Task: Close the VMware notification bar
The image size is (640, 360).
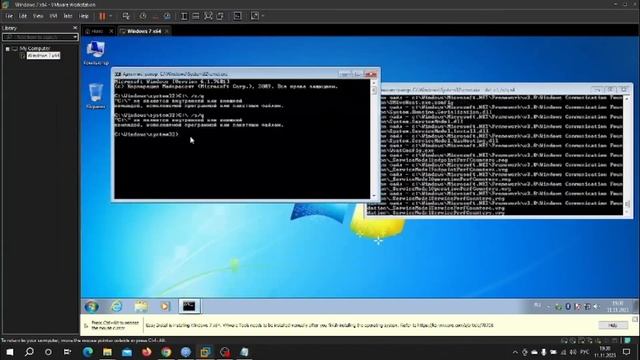Action: (635, 319)
